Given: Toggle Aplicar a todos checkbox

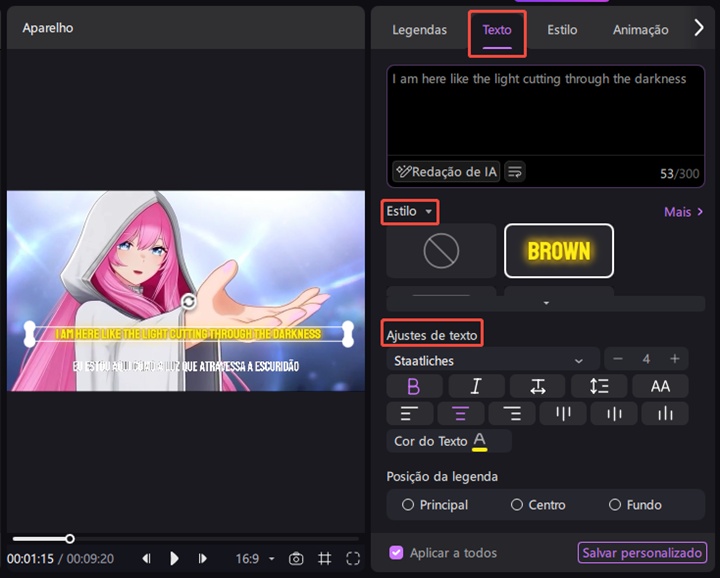Looking at the screenshot, I should tap(396, 553).
